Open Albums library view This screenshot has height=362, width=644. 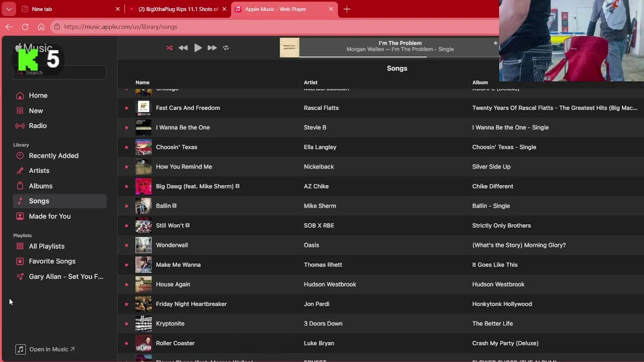pos(59,186)
